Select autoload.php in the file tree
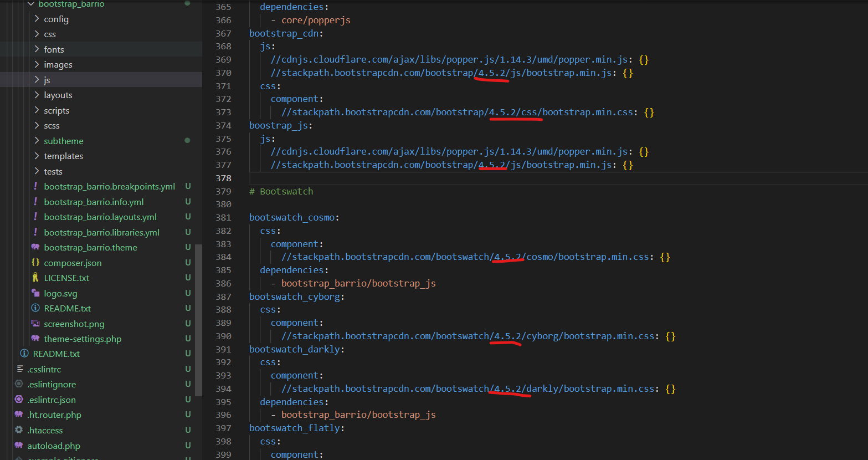 (54, 446)
